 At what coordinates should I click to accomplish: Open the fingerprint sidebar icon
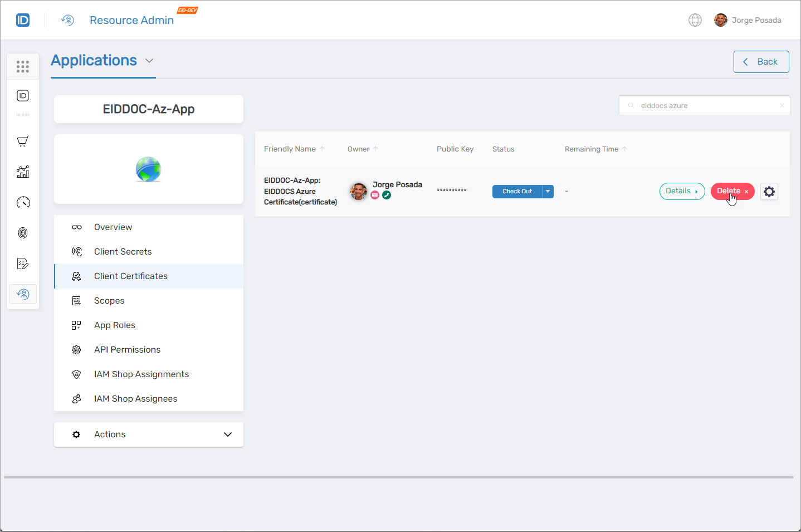click(23, 233)
